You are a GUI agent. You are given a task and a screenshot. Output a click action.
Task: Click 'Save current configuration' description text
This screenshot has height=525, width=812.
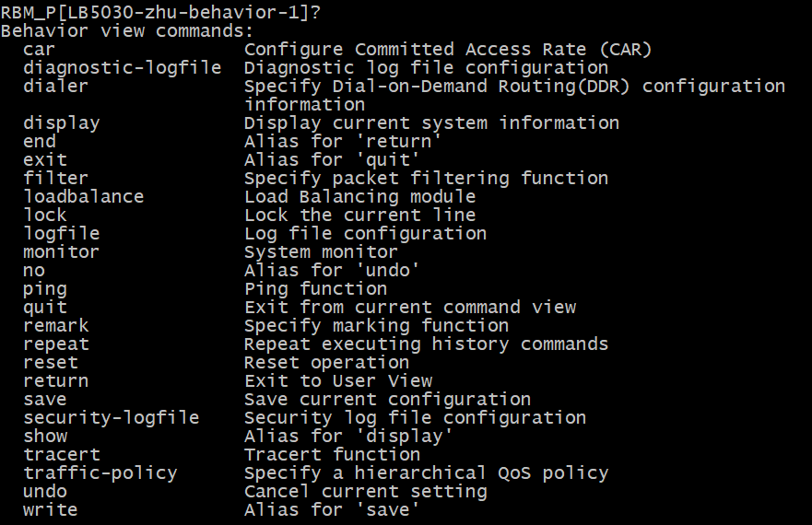coord(387,400)
